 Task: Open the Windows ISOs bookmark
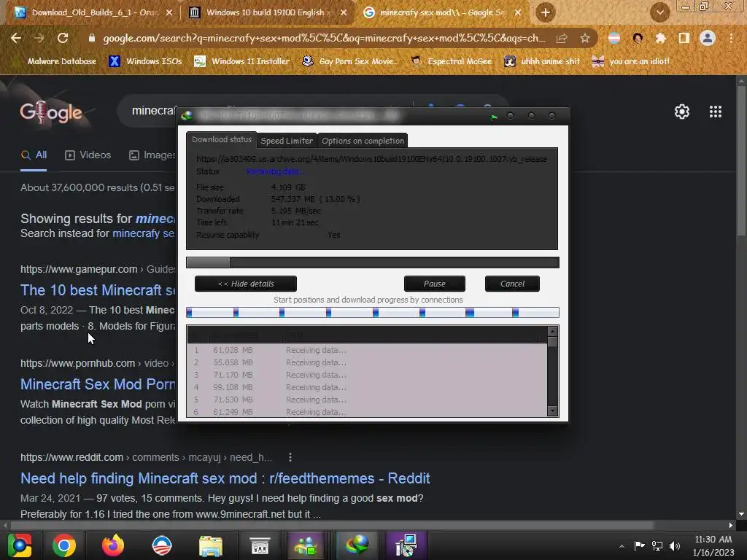145,61
